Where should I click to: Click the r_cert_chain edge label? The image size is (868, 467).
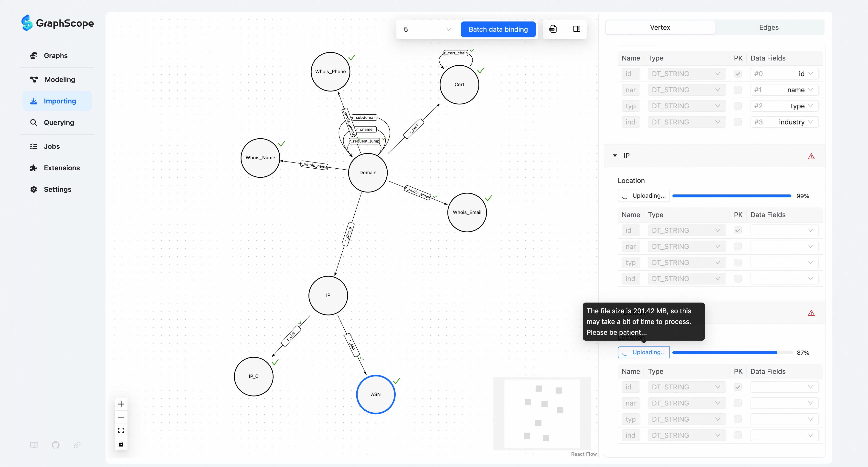tap(456, 53)
